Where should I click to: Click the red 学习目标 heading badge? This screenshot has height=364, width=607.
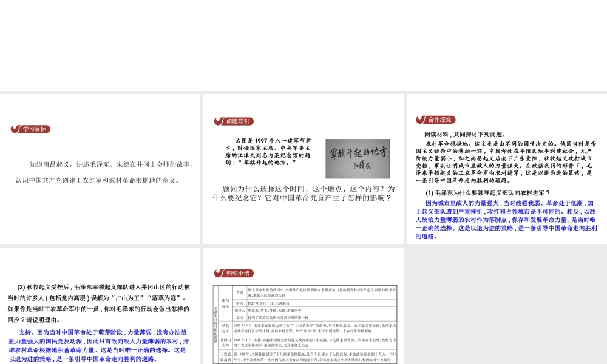pyautogui.click(x=30, y=129)
